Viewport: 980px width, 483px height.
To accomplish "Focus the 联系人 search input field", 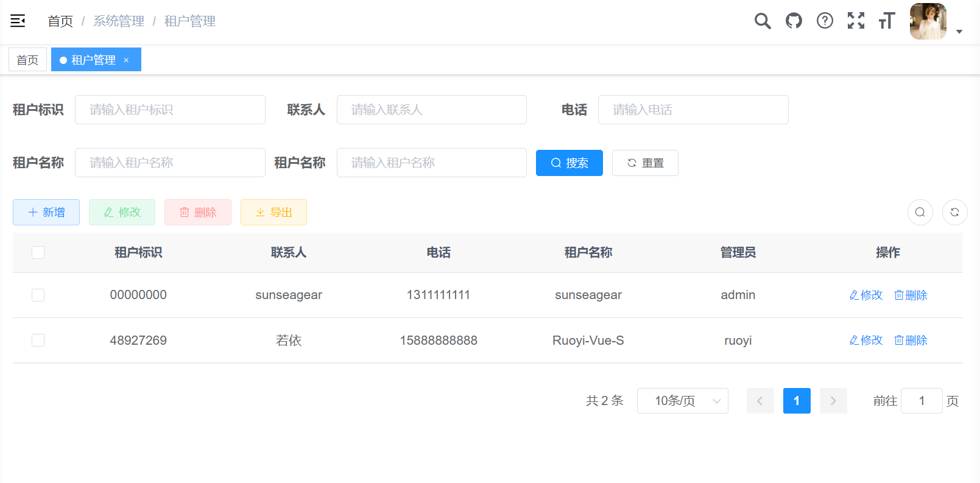I will tap(431, 110).
